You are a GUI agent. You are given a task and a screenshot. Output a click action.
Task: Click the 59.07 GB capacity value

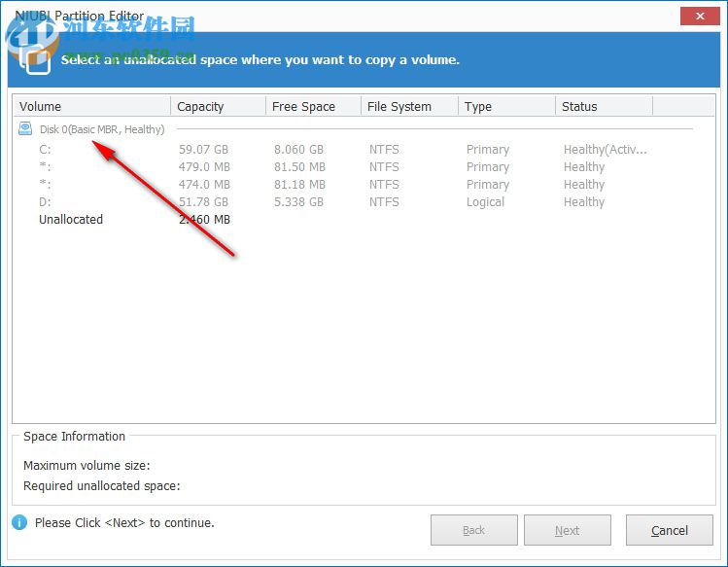pos(203,149)
